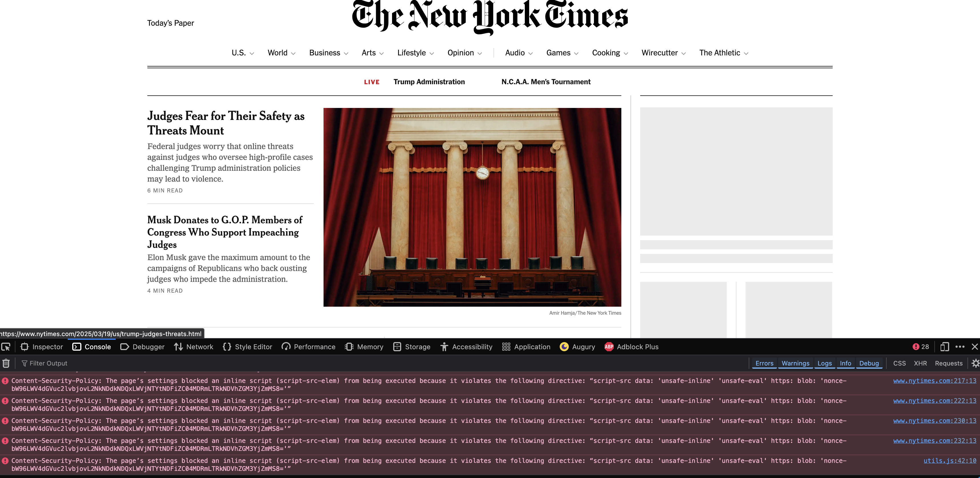Switch to the Console tab
980x478 pixels.
point(92,347)
